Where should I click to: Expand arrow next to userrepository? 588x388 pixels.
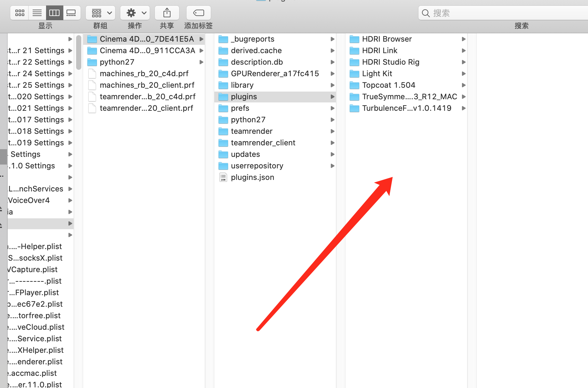tap(332, 166)
